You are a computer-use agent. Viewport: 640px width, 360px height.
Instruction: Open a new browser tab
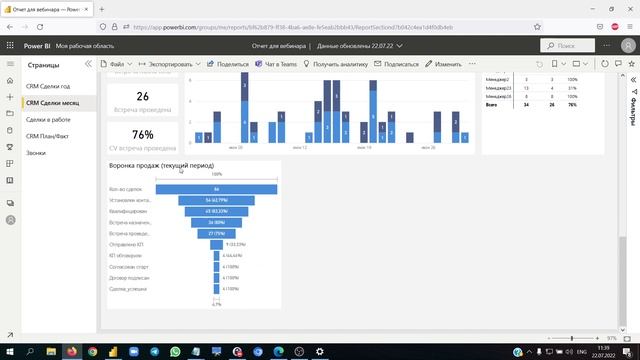pyautogui.click(x=102, y=9)
